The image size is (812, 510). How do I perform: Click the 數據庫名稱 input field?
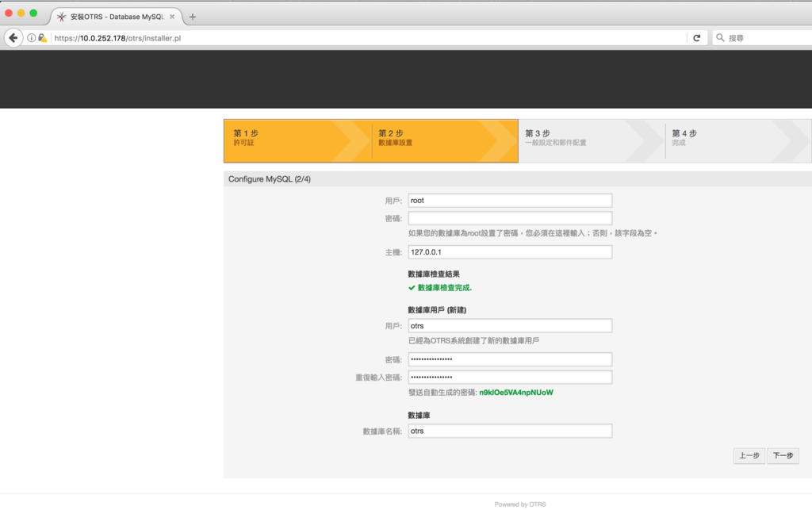point(510,431)
